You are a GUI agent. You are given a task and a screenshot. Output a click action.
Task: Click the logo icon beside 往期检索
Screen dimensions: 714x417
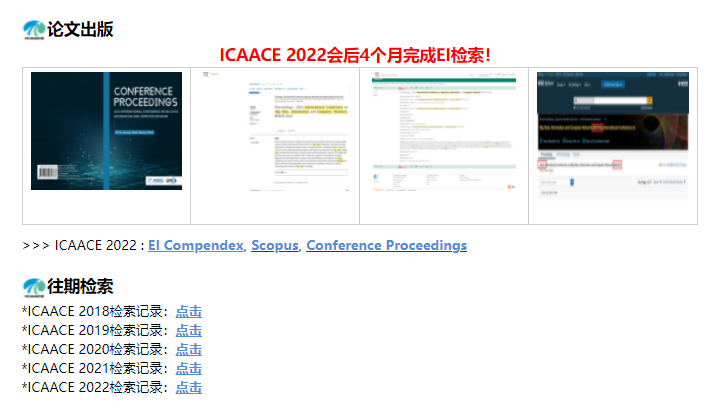(34, 287)
